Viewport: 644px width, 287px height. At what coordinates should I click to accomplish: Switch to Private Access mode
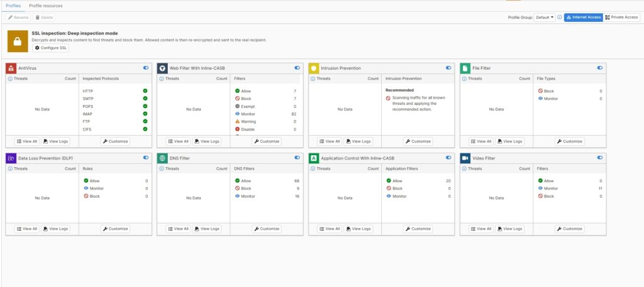point(622,18)
